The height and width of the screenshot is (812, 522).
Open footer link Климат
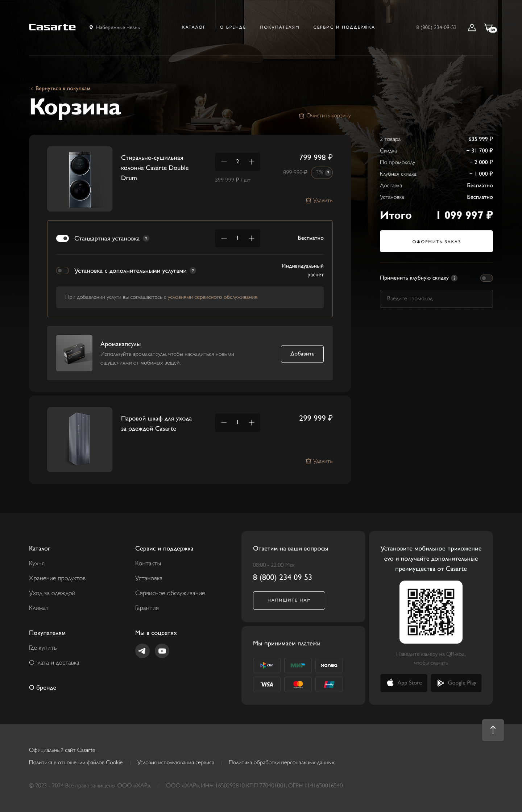pos(39,608)
